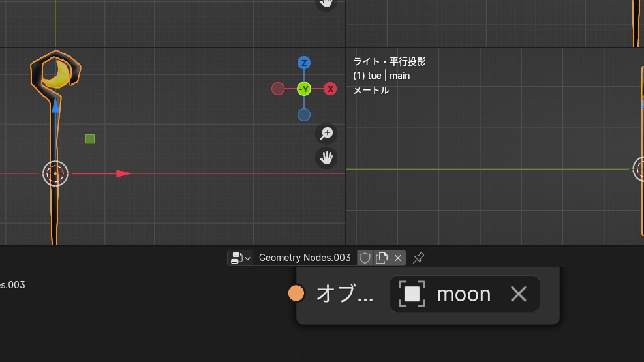The image size is (644, 362).
Task: Click the negative Z axis gizmo circle
Action: pyautogui.click(x=304, y=115)
